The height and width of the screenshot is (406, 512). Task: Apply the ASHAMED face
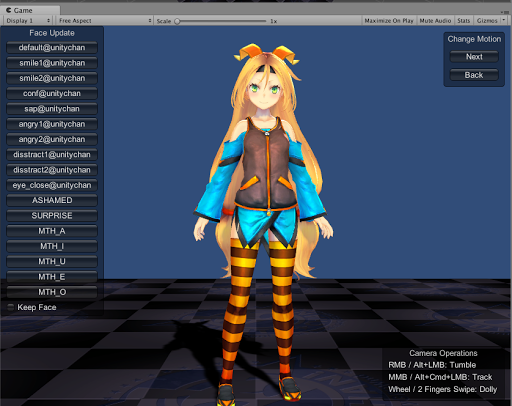point(52,200)
